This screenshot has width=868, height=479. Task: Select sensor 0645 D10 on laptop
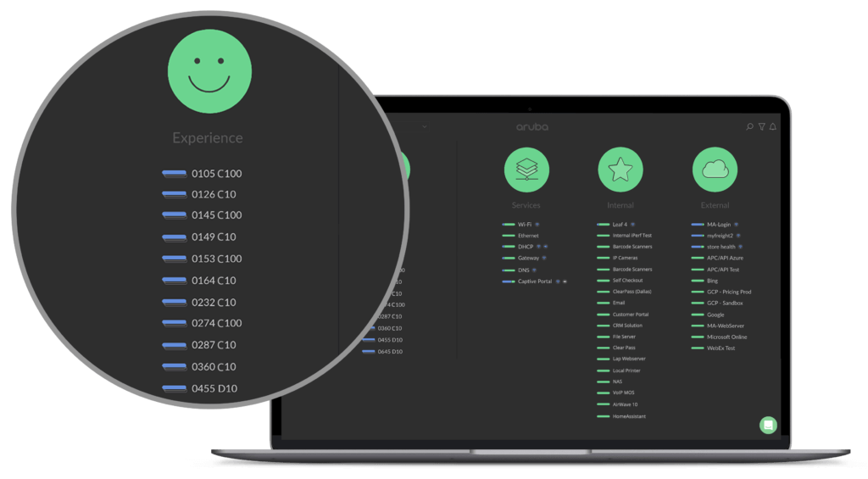click(382, 352)
